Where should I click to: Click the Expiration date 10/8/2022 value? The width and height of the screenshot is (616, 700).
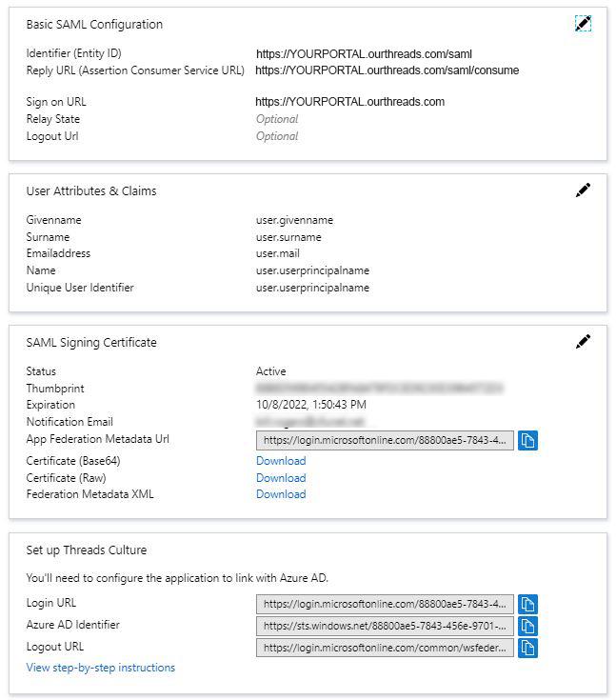click(311, 405)
